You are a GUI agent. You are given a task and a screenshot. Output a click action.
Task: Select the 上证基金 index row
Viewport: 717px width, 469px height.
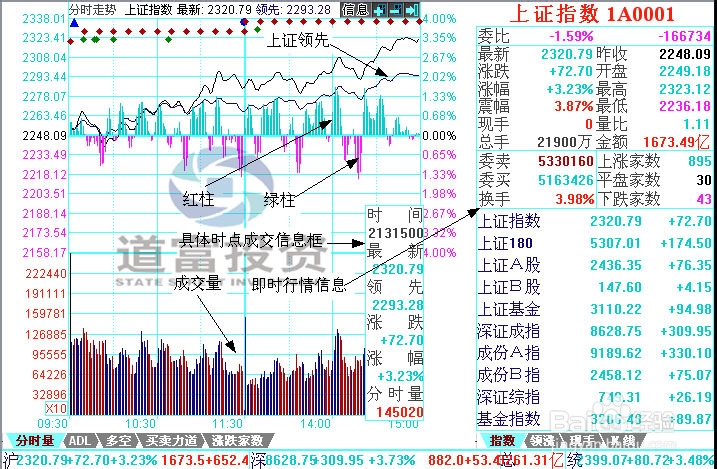(594, 309)
